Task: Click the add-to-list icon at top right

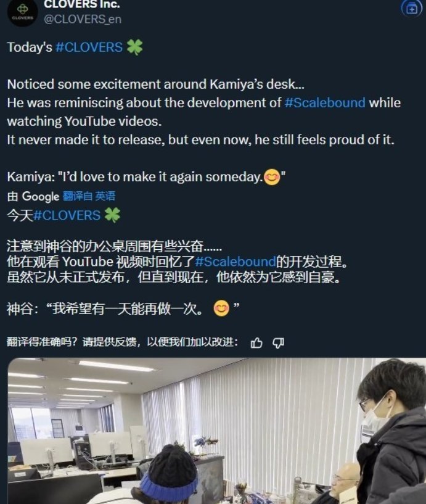Action: [x=412, y=9]
